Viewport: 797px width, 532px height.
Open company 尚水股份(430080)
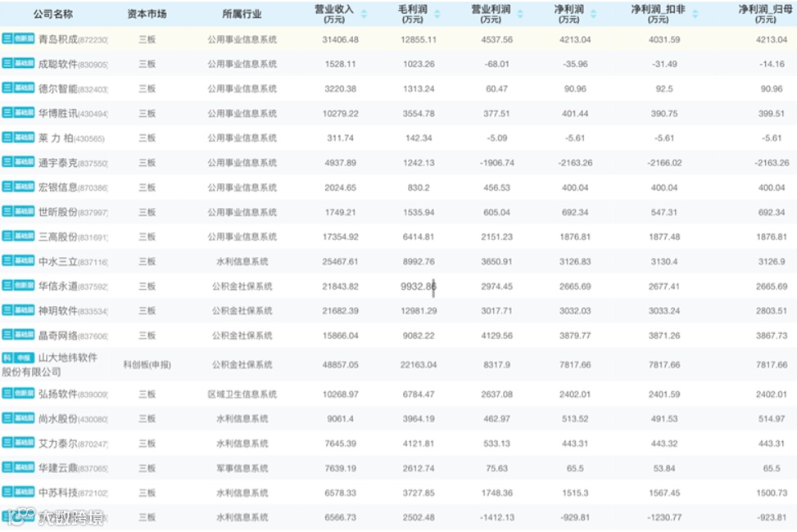(73, 419)
